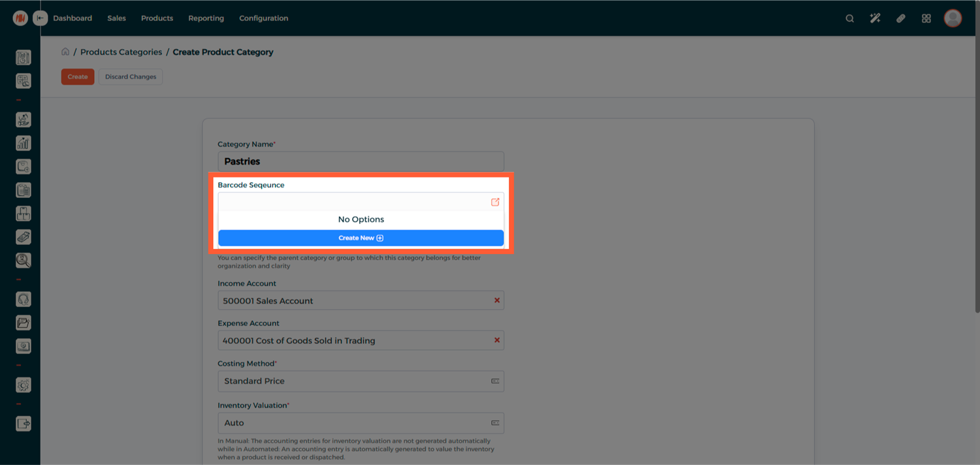Open the magic wand tool in header
The height and width of the screenshot is (465, 980).
[875, 18]
